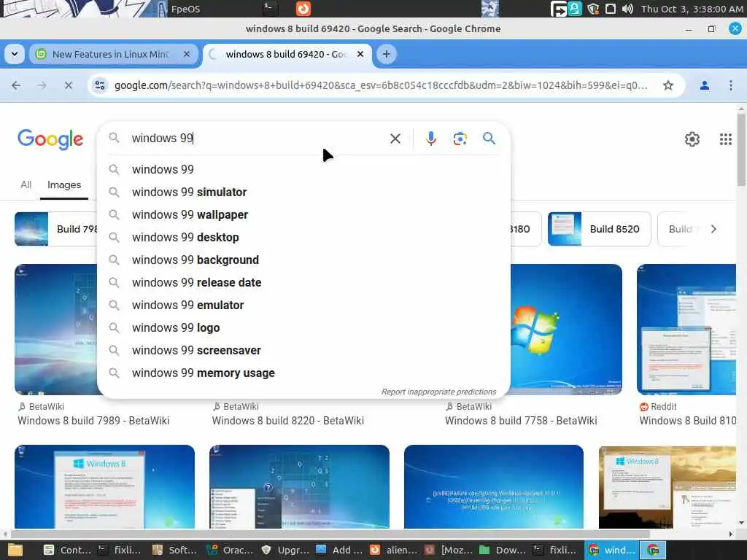This screenshot has height=560, width=747.
Task: Open the orange app launcher in top panel
Action: point(303,9)
